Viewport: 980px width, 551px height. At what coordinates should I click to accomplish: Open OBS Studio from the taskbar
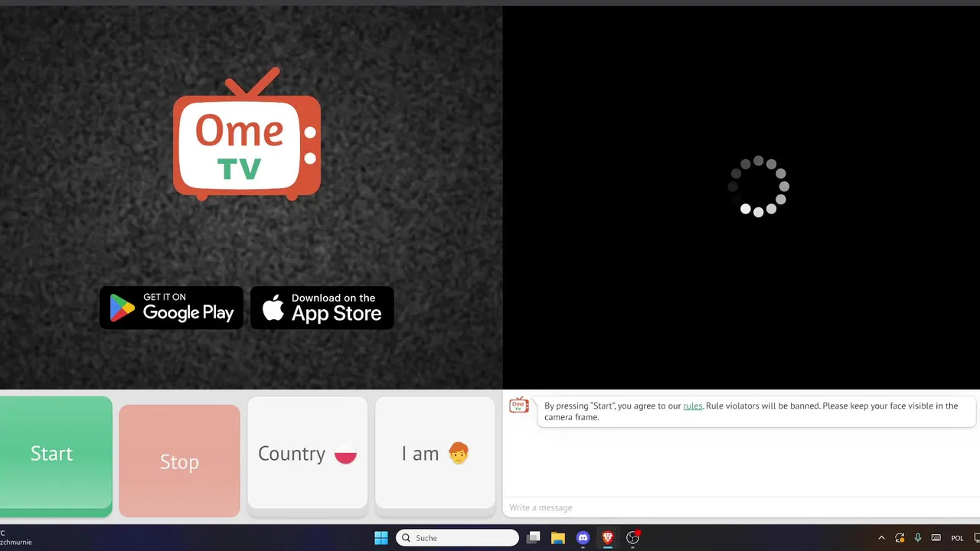(632, 538)
